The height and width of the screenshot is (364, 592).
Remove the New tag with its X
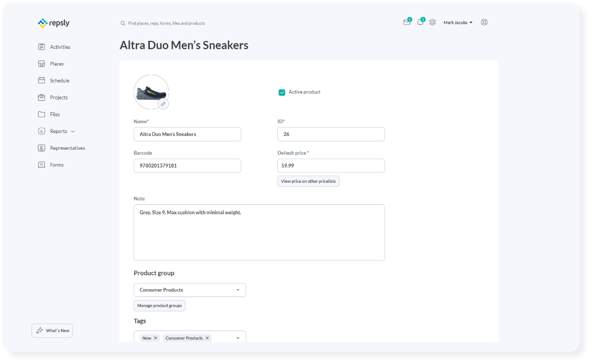coord(156,338)
